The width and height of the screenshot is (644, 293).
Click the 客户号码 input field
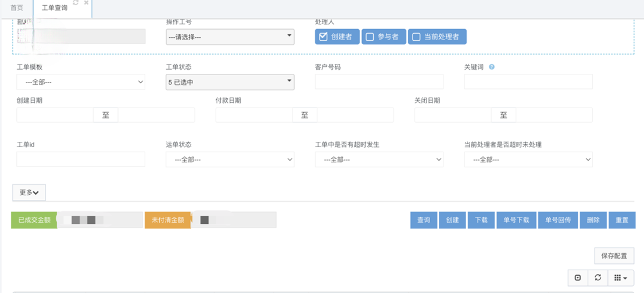point(379,82)
